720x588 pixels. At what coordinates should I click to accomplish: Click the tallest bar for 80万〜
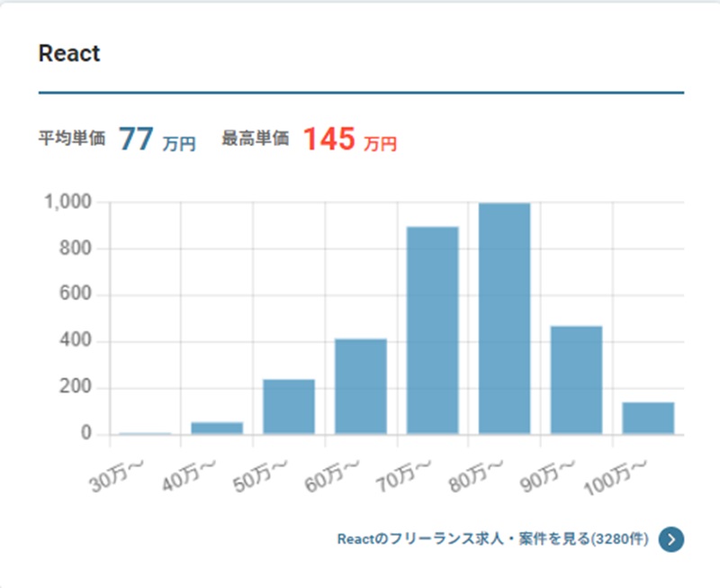coord(504,319)
